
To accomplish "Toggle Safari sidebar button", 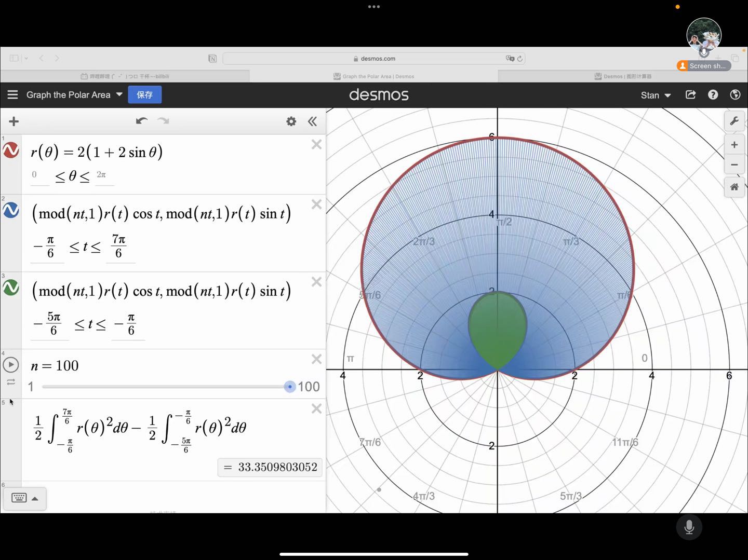I will pos(14,58).
